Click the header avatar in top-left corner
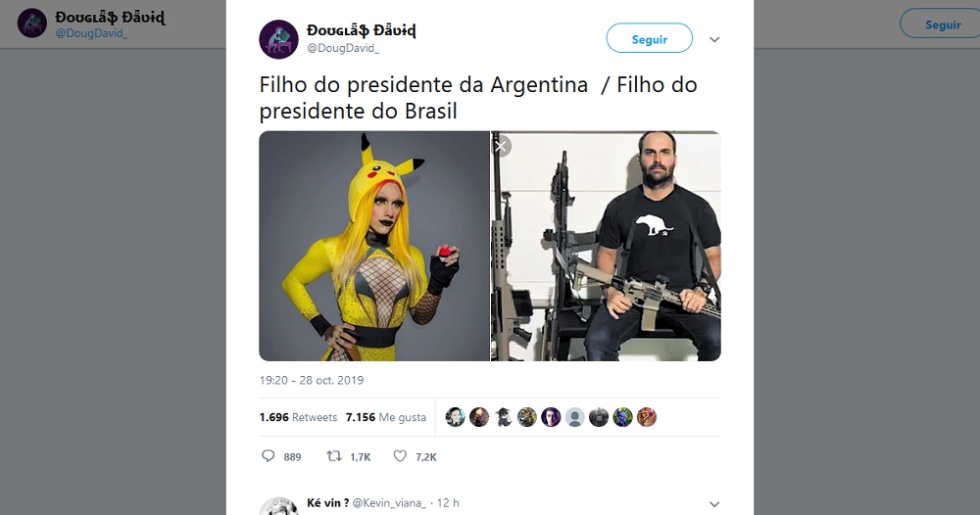 32,23
